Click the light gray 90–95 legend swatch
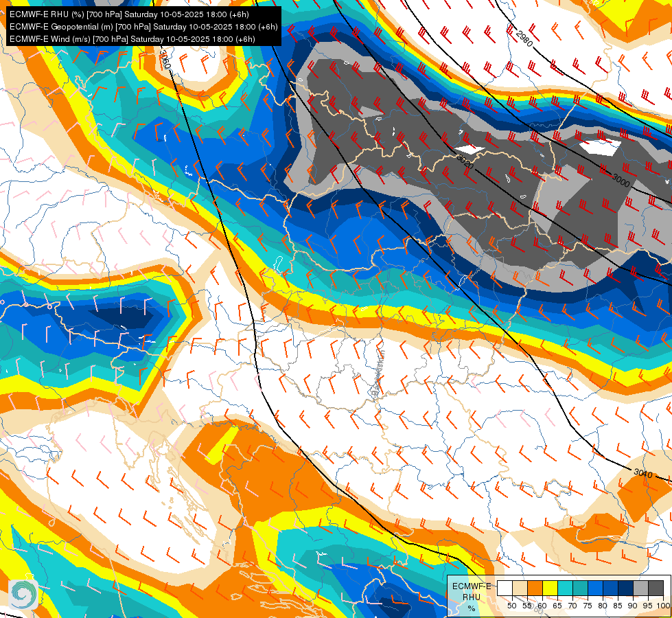This screenshot has width=672, height=618. (640, 588)
